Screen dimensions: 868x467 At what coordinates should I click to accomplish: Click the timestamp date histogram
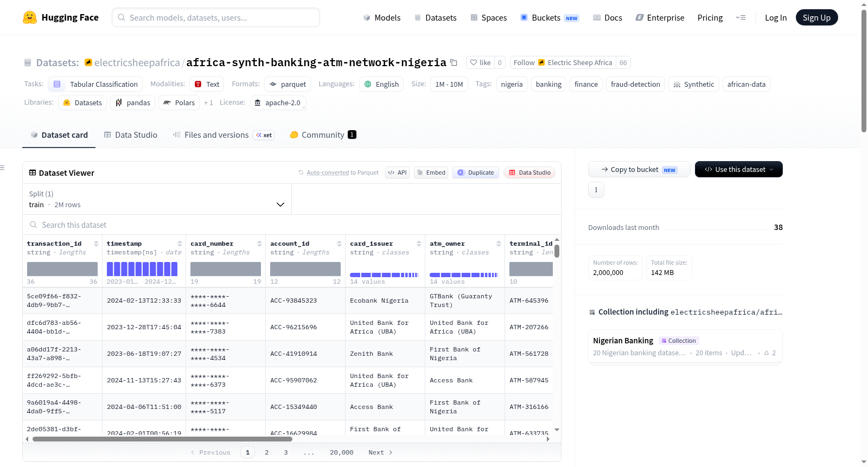point(142,269)
